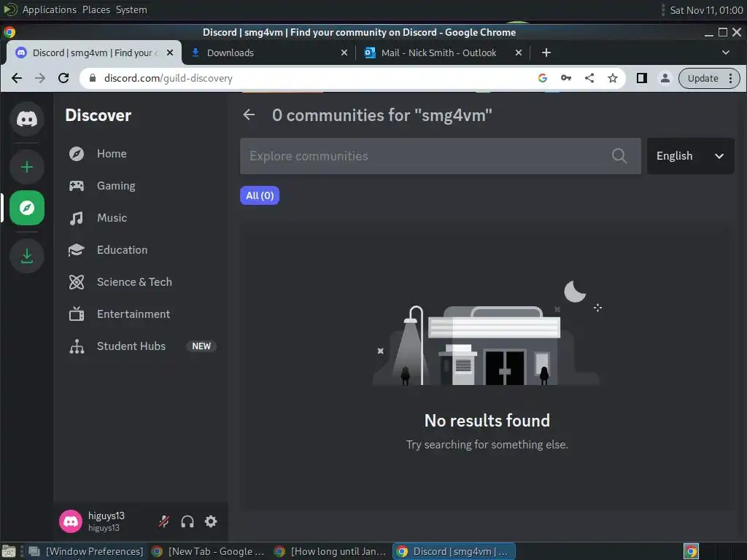Expand the English language dropdown
This screenshot has height=560, width=747.
click(x=690, y=156)
